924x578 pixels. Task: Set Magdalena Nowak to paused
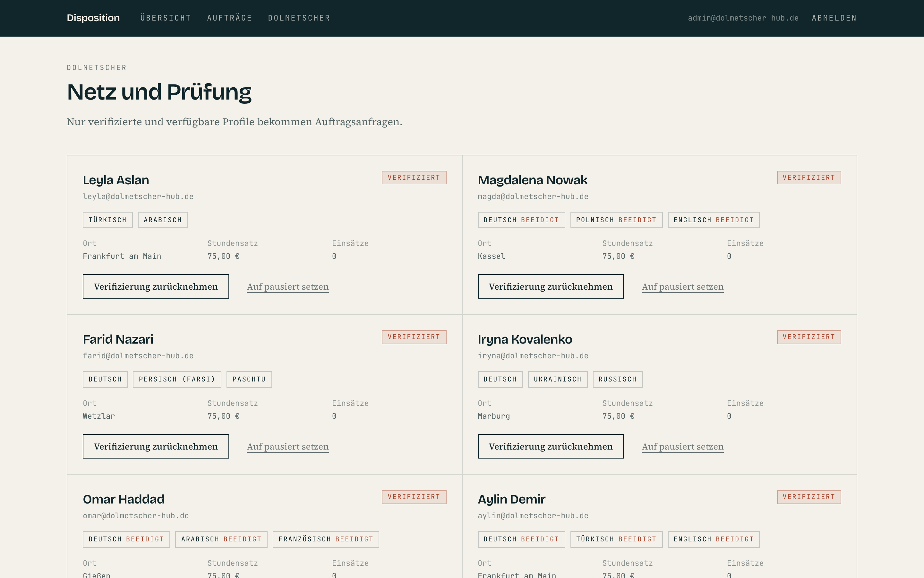tap(683, 287)
